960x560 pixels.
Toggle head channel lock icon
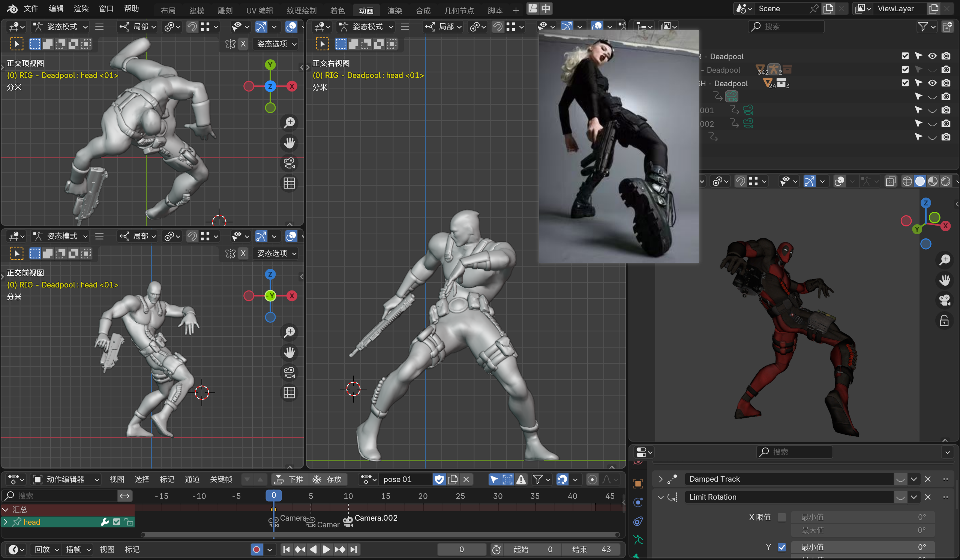click(x=129, y=522)
